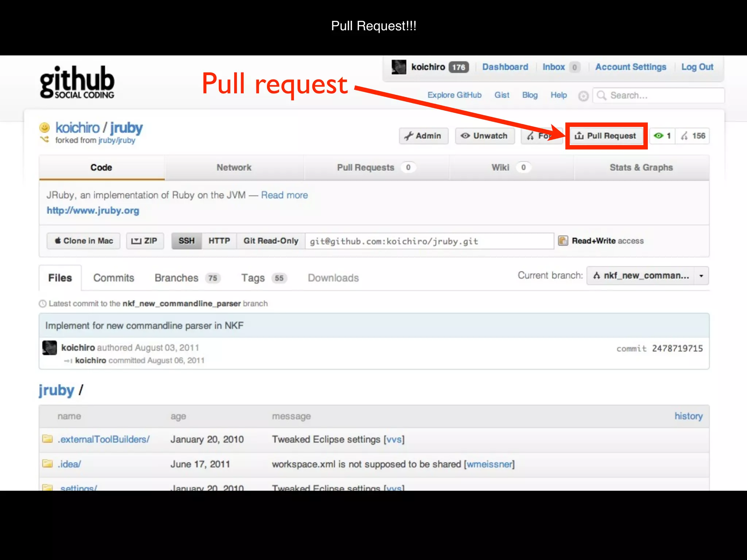
Task: Open the 176 notifications badge
Action: [x=458, y=67]
